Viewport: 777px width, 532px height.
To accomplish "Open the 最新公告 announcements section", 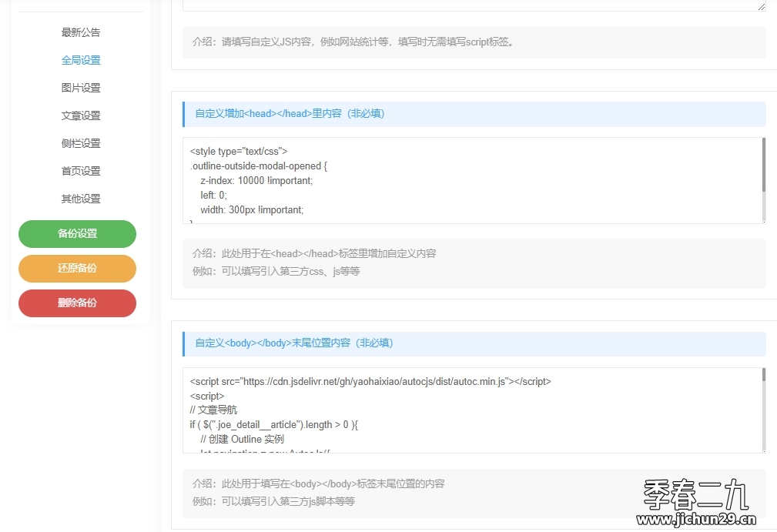I will click(81, 32).
